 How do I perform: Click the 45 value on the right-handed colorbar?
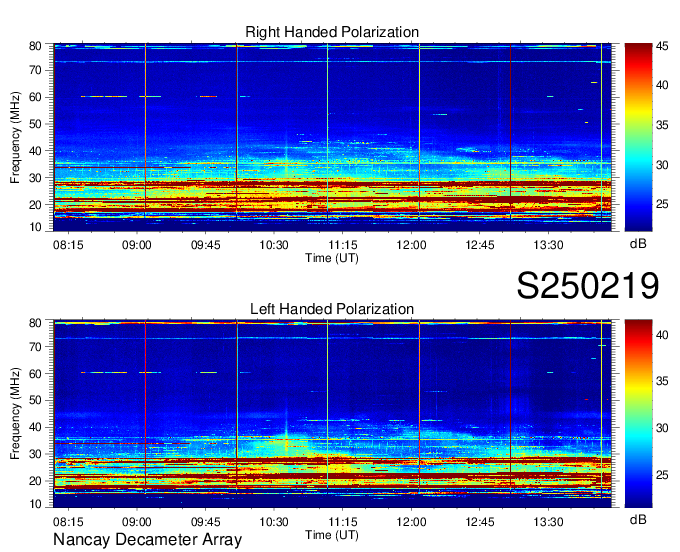[x=662, y=46]
